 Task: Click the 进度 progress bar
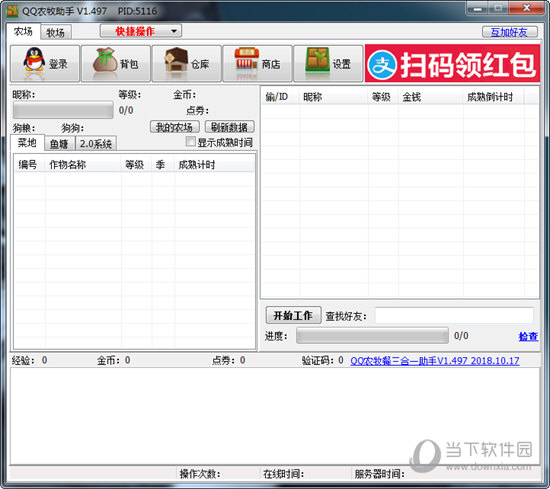372,336
